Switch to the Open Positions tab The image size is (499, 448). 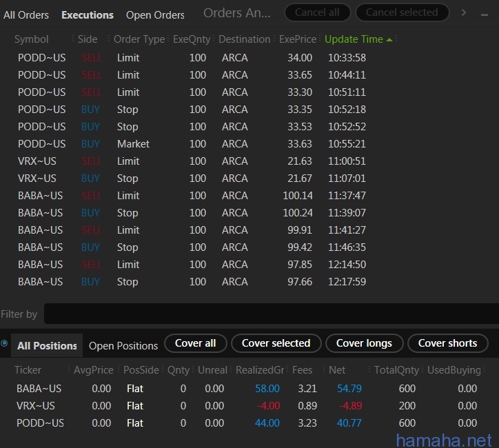[123, 345]
